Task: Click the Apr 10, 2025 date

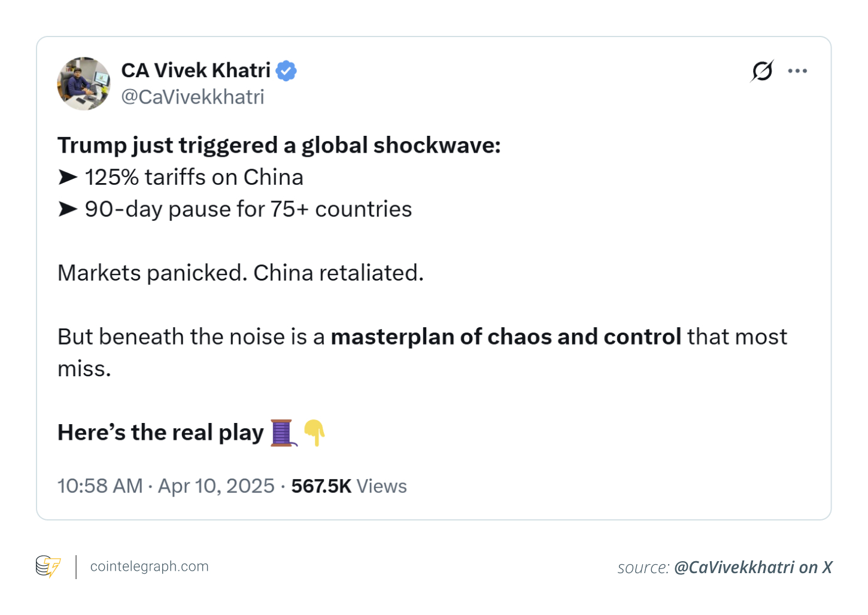Action: click(x=216, y=486)
